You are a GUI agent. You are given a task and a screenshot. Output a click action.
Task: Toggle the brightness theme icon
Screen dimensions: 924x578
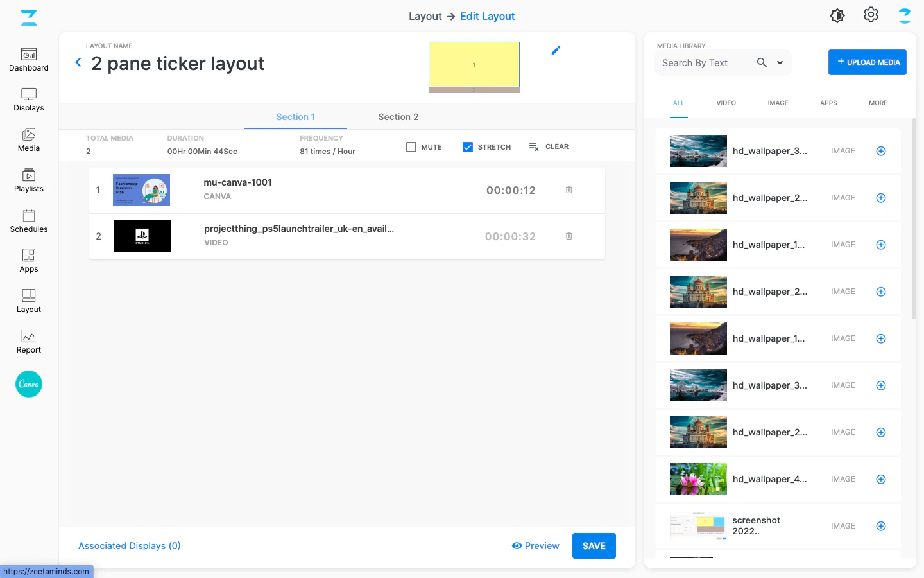coord(837,15)
